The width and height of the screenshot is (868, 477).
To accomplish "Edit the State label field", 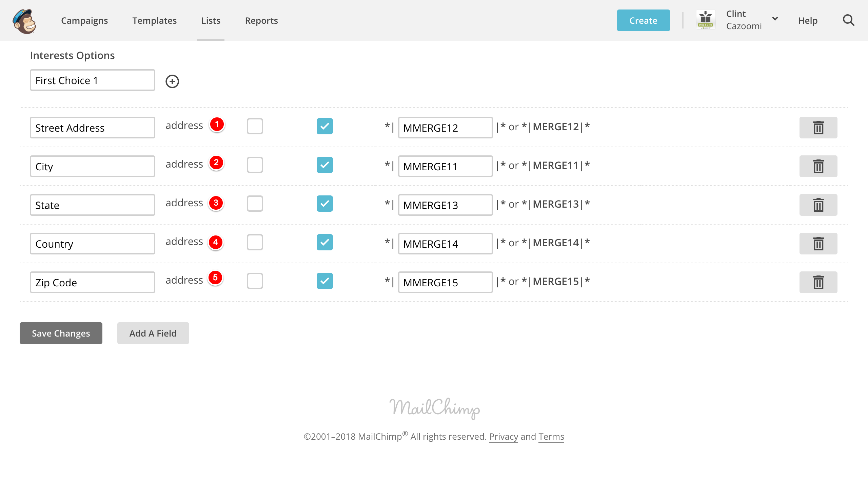I will coord(93,205).
